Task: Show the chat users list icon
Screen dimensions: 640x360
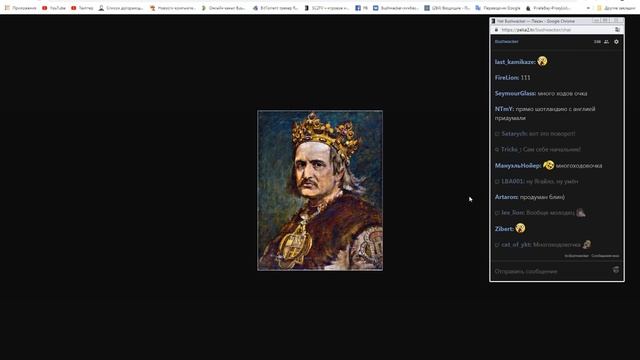Action: pos(607,42)
